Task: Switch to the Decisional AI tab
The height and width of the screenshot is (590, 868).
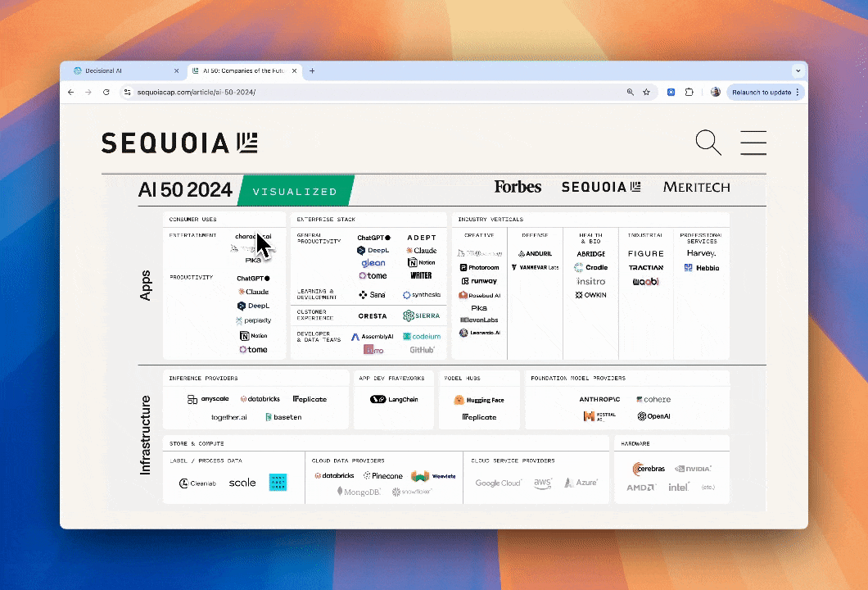Action: 119,71
